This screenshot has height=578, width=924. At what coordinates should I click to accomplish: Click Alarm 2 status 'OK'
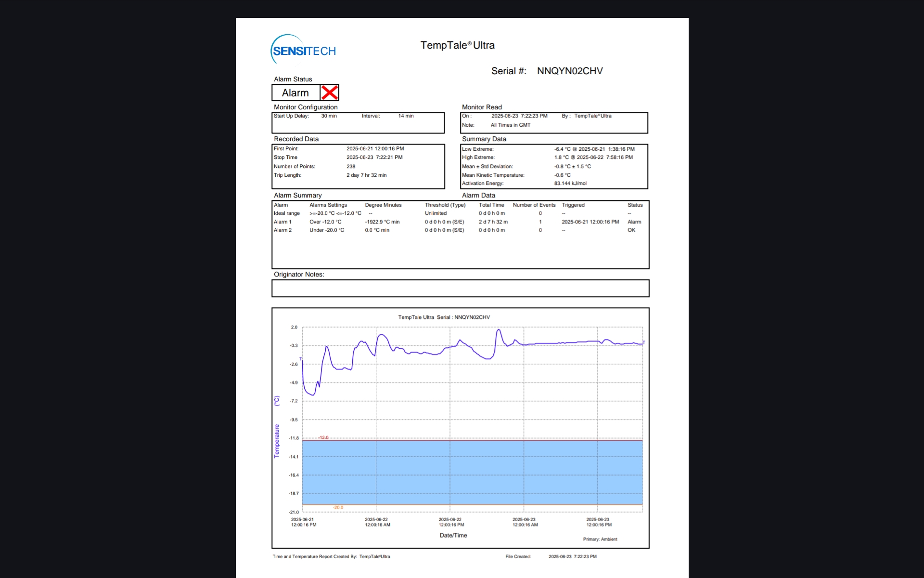pos(631,230)
